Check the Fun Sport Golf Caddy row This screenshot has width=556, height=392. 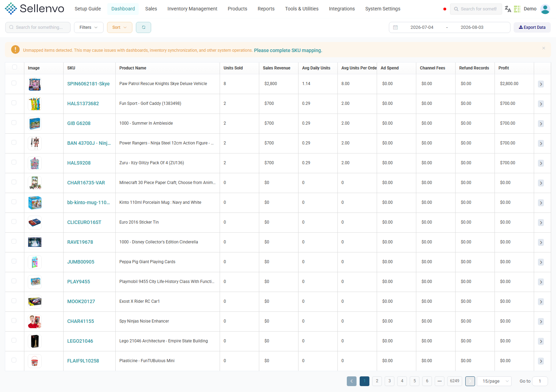pos(14,103)
